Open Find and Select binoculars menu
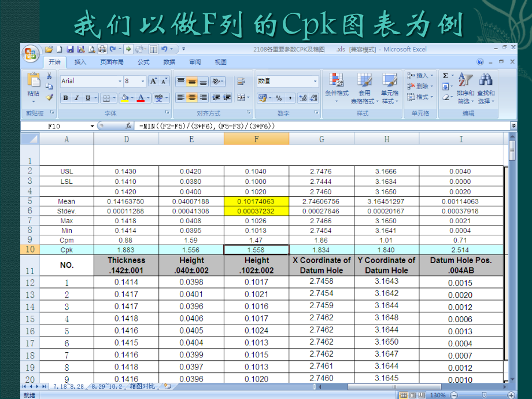Viewport: 532px width, 399px height. point(486,88)
